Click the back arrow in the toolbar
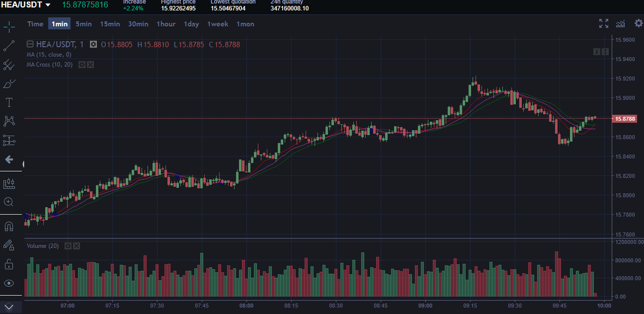 coord(9,159)
